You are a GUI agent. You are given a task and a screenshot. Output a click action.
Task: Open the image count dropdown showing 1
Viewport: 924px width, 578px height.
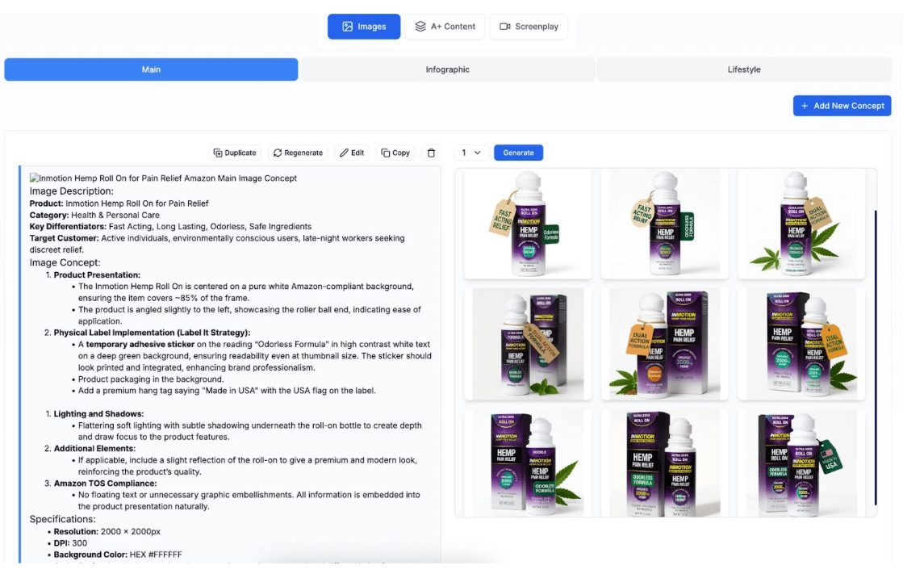[x=470, y=153]
